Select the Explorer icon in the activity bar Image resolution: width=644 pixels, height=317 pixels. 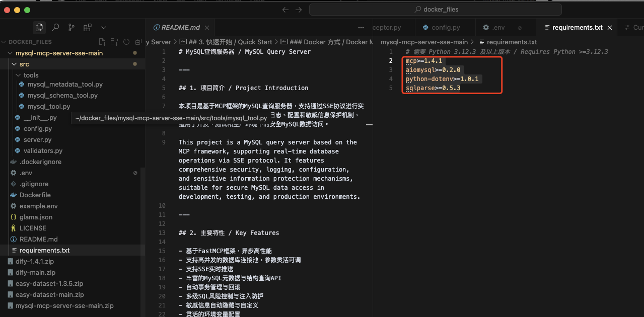pos(39,28)
